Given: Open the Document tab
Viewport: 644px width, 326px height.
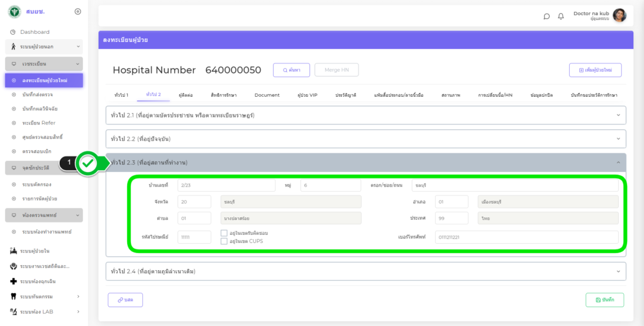Looking at the screenshot, I should click(267, 95).
